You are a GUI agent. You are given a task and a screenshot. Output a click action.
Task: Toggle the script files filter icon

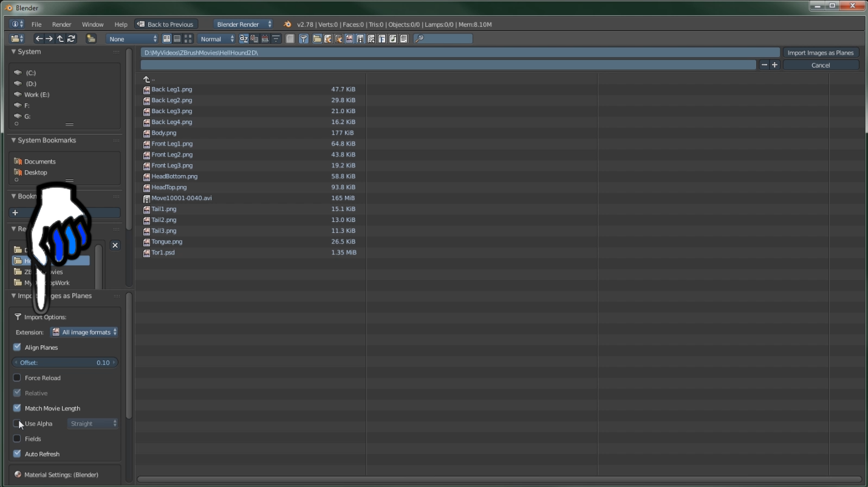tap(371, 39)
